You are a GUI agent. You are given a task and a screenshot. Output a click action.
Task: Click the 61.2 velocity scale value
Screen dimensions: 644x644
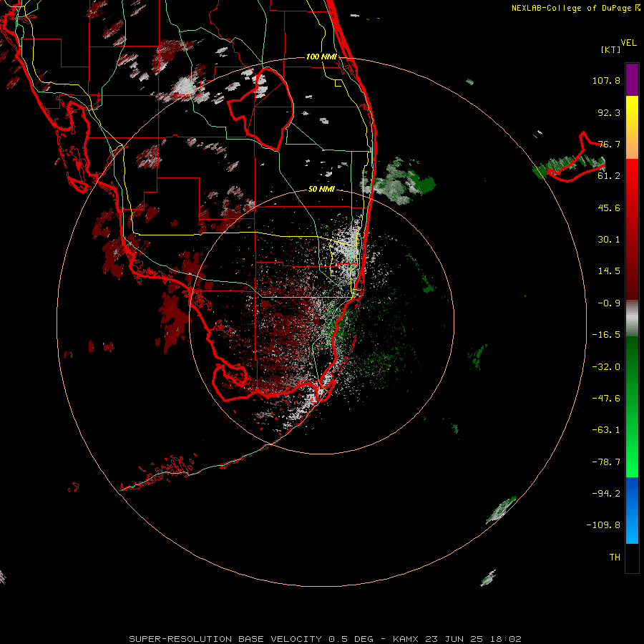(609, 176)
